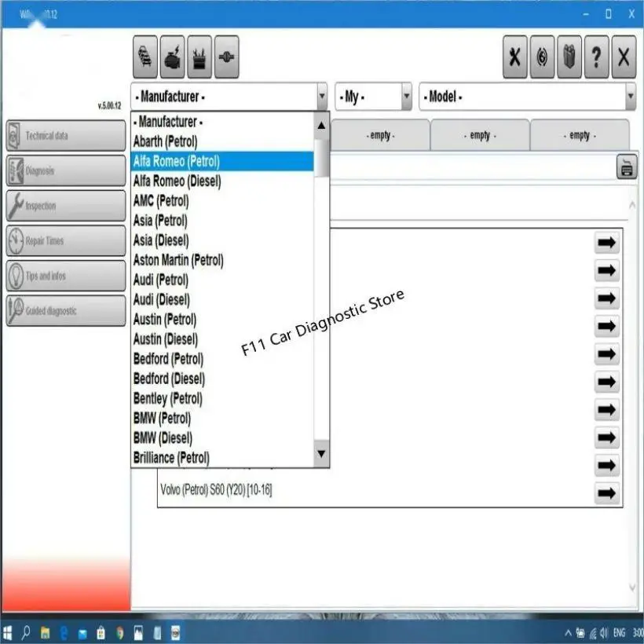Image resolution: width=644 pixels, height=644 pixels.
Task: Click manufacturer list scroll-up arrow
Action: 321,126
